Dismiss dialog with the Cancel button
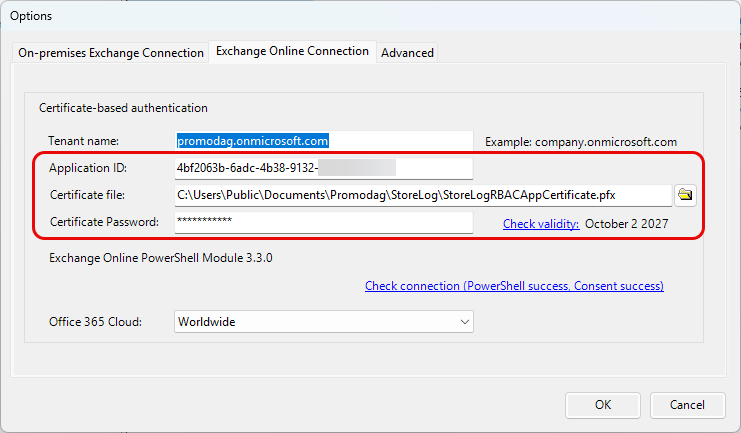Screen dimensions: 741x433 (687, 405)
